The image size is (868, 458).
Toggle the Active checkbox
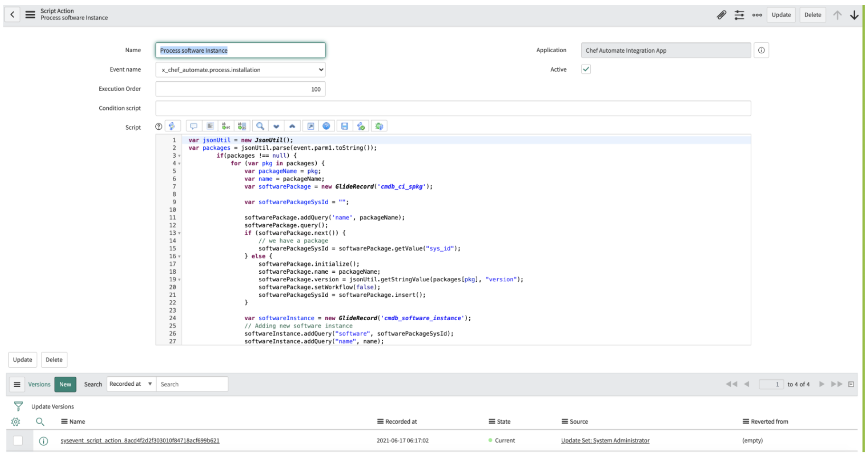tap(586, 69)
